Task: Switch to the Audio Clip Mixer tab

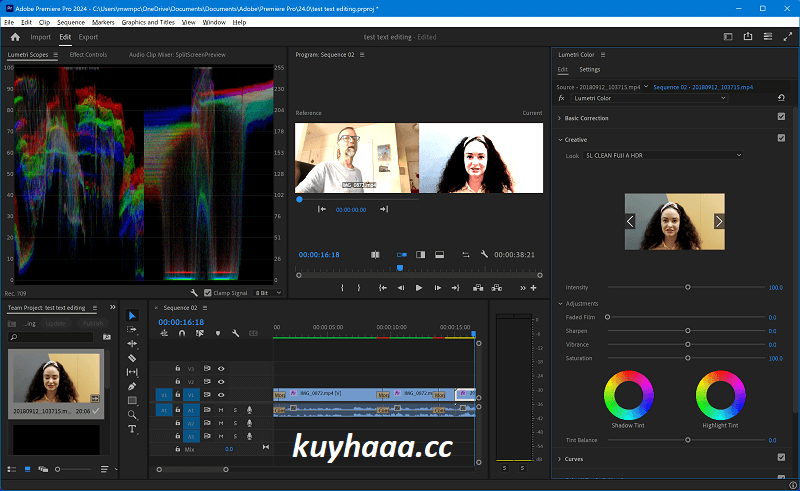Action: pos(177,55)
